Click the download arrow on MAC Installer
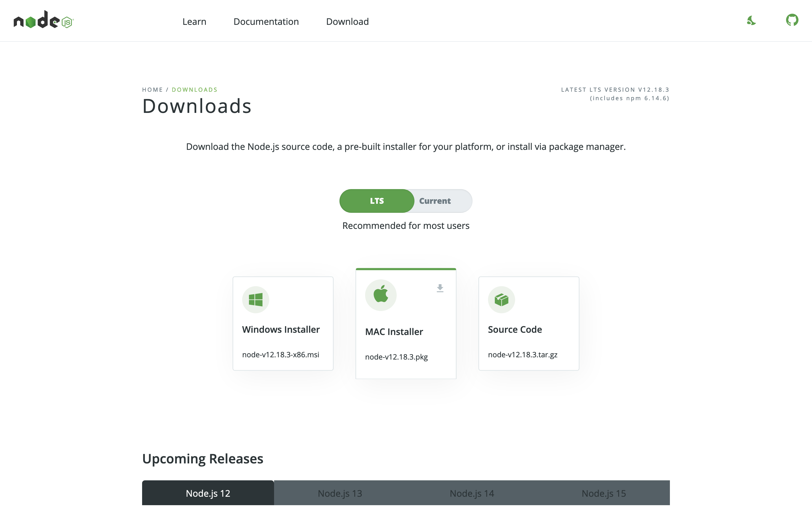This screenshot has width=812, height=508. (440, 288)
